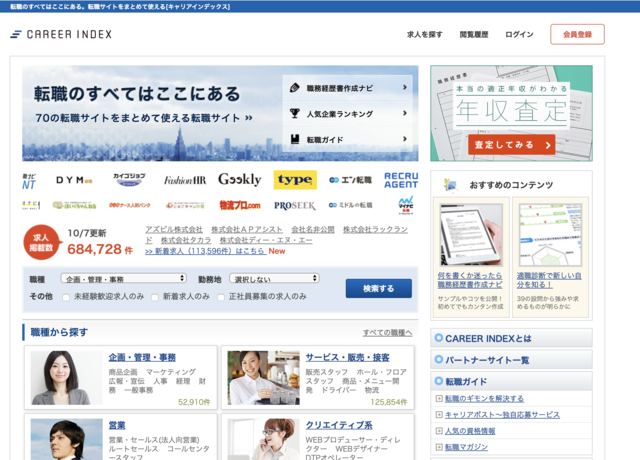Open the ミドルの転職 partner logo
This screenshot has width=640, height=460.
pyautogui.click(x=351, y=205)
